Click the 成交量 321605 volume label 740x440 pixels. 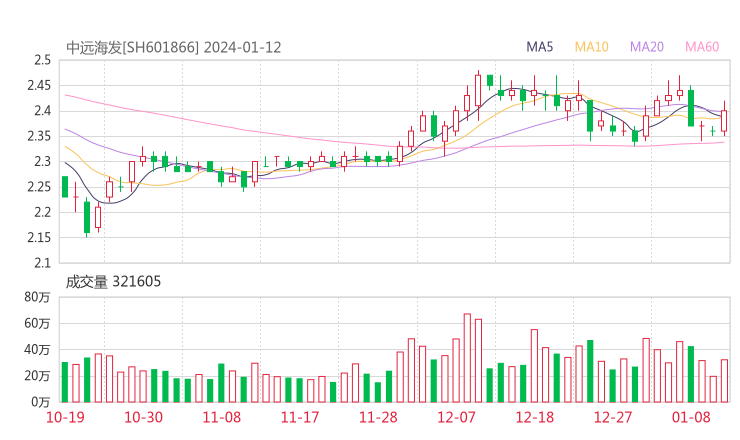click(113, 282)
